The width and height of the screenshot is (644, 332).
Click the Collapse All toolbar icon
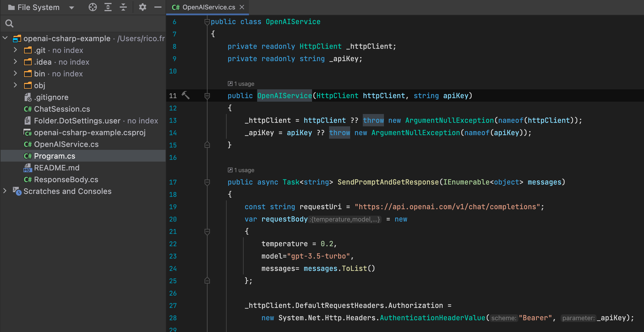123,7
